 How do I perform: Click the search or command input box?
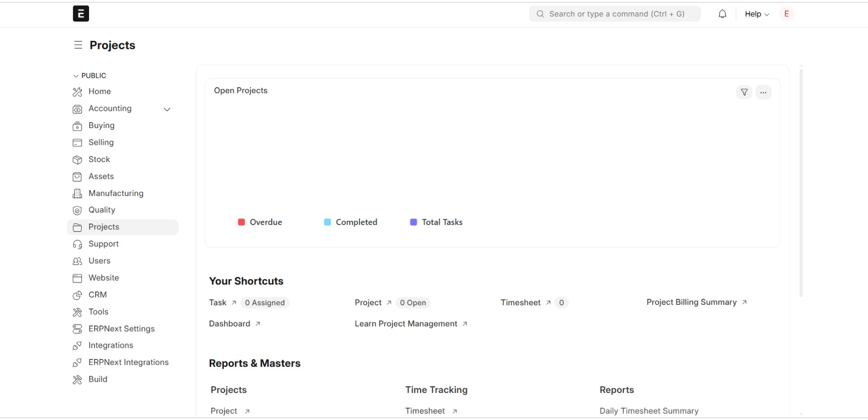click(614, 14)
